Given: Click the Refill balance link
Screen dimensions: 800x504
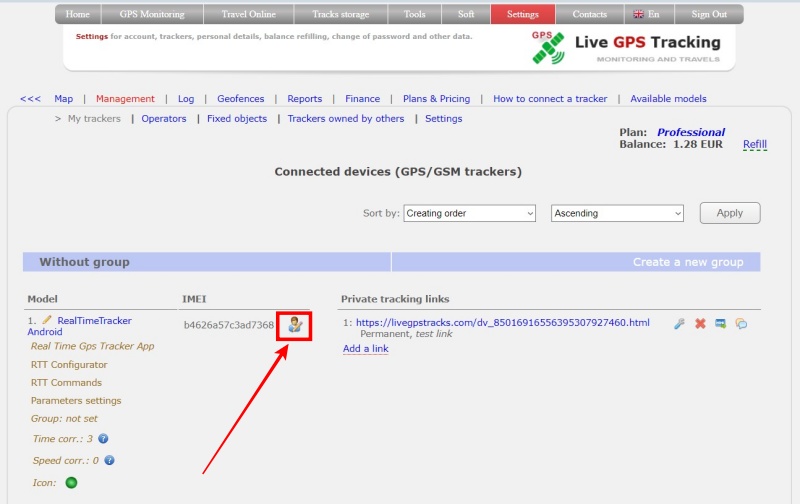Looking at the screenshot, I should (x=754, y=144).
